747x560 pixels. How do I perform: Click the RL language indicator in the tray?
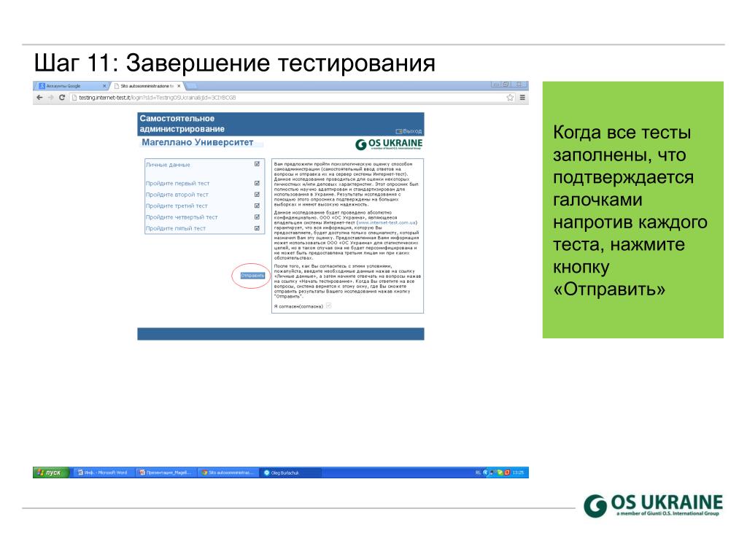pos(478,472)
